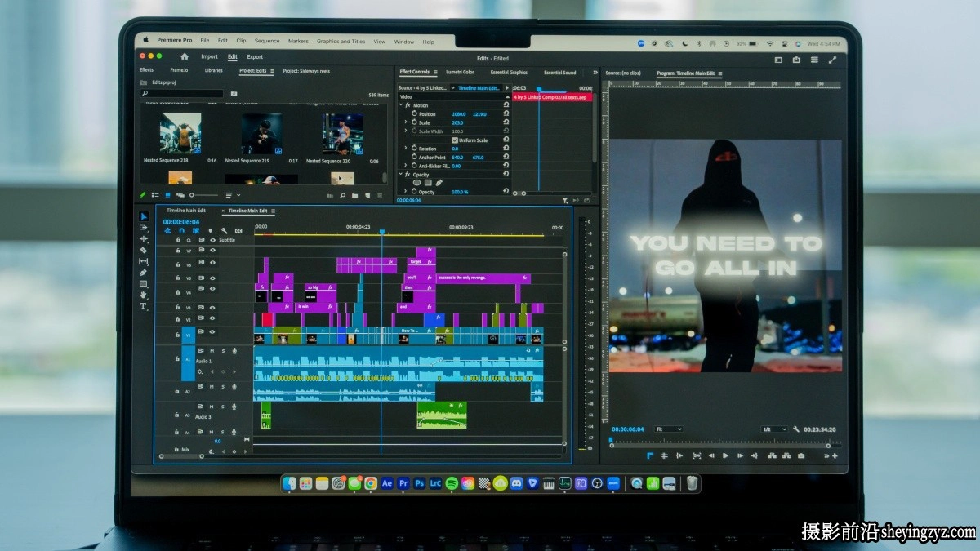980x551 pixels.
Task: Toggle V5 track eye visibility
Action: click(x=212, y=278)
